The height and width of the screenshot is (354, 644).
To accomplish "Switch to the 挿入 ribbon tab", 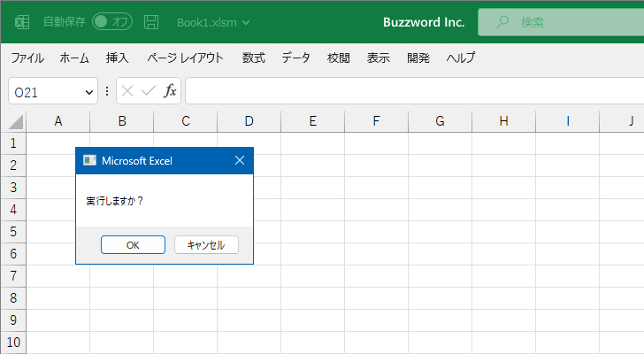I will 118,58.
